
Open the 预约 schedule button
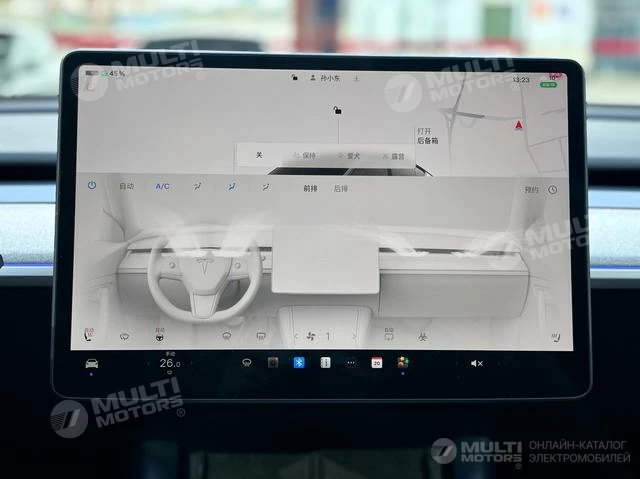(x=531, y=189)
